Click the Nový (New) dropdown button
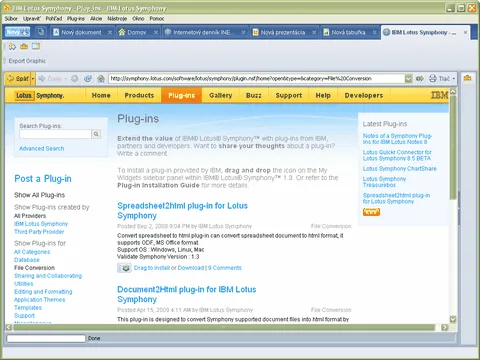 (18, 32)
